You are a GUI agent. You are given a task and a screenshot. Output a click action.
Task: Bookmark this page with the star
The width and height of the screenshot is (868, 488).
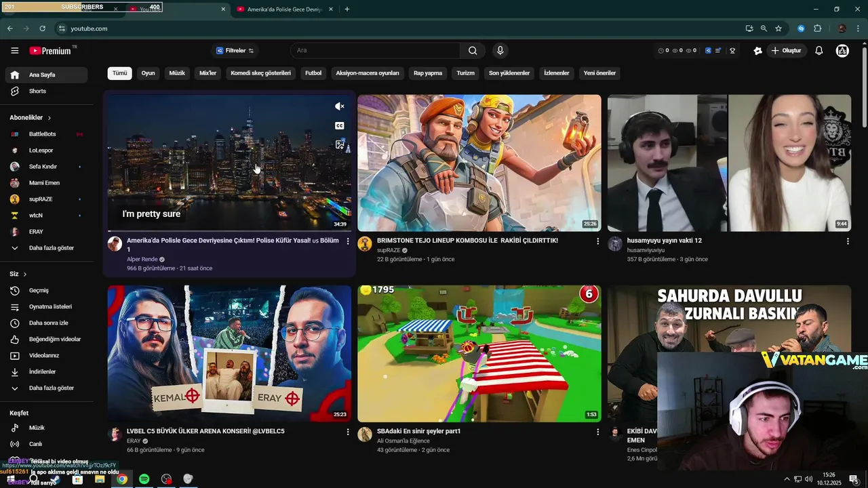tap(778, 28)
